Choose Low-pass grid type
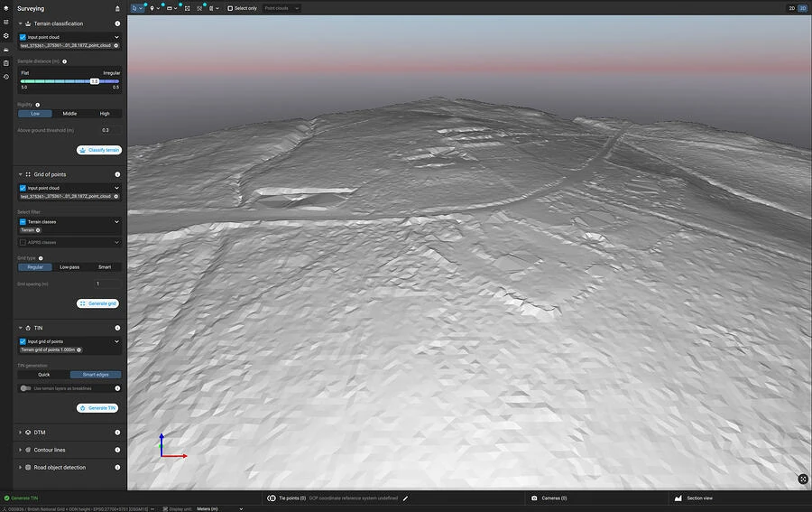This screenshot has height=512, width=812. [x=69, y=267]
